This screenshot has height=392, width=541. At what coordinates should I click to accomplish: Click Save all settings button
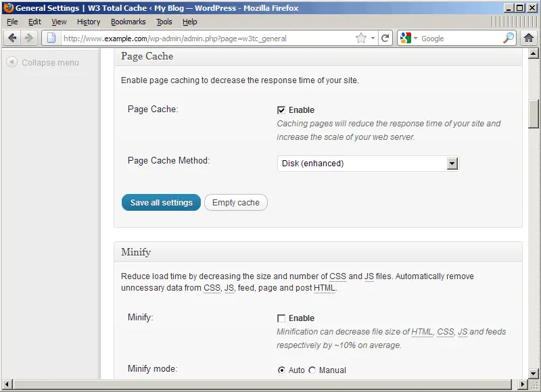161,202
